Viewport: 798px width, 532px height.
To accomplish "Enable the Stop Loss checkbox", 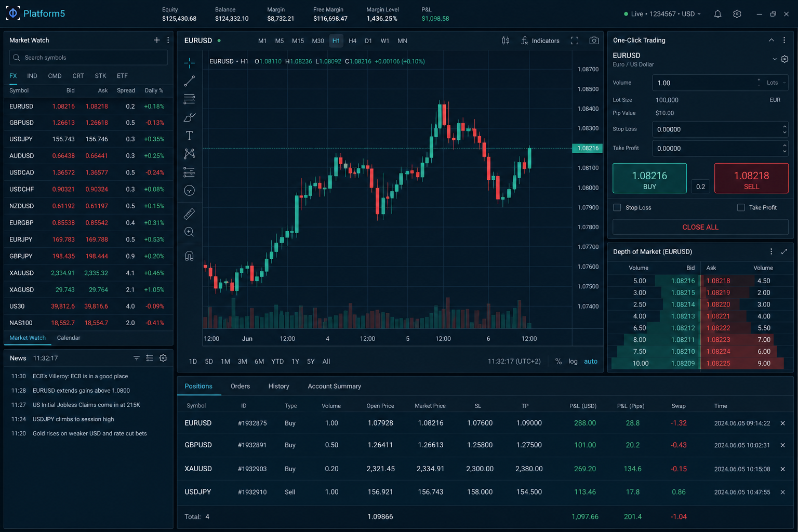I will click(617, 207).
